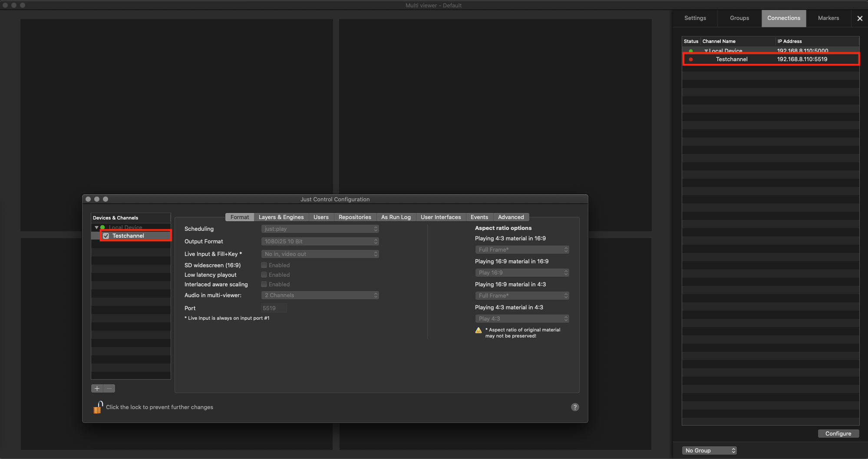This screenshot has height=459, width=868.
Task: Enable Interlaced aware scaling checkbox
Action: (x=264, y=284)
